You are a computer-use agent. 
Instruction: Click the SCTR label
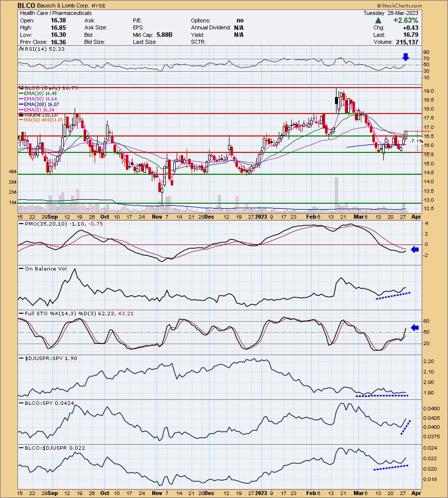(198, 42)
